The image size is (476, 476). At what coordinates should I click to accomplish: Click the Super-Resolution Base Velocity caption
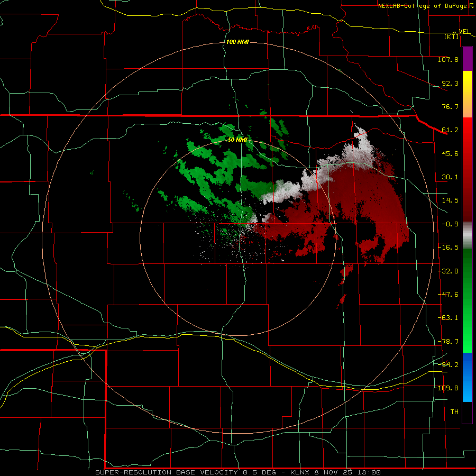pos(237,472)
